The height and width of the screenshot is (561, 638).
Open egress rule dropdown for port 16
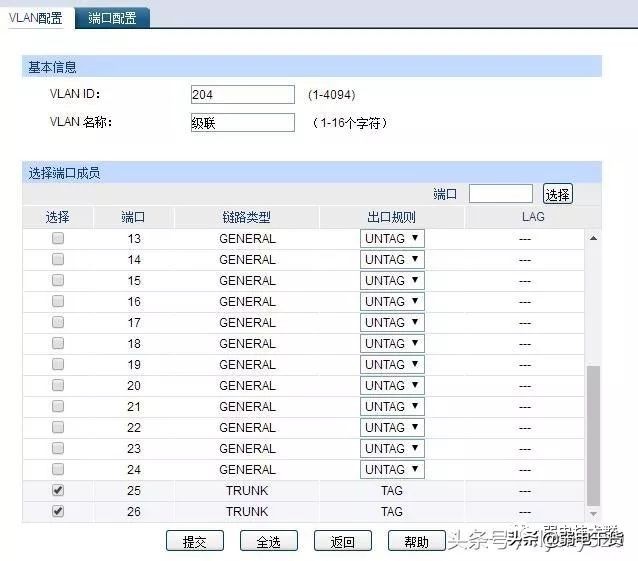(x=392, y=301)
